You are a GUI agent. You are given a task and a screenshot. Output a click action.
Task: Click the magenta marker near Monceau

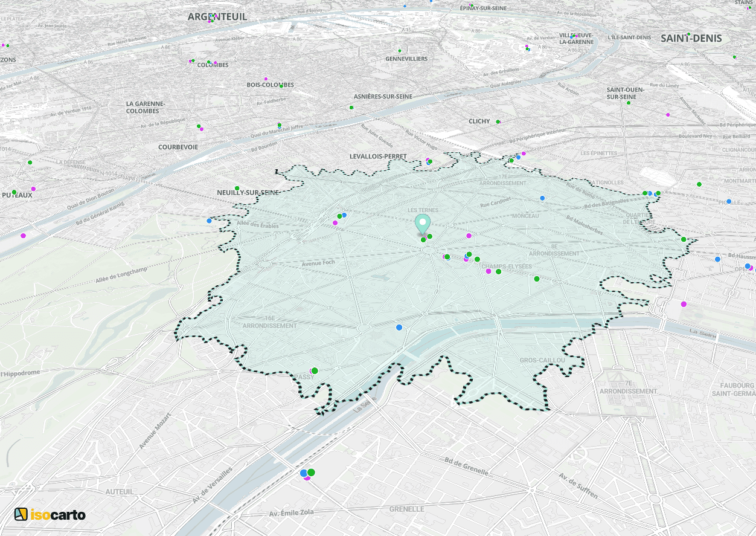point(469,236)
